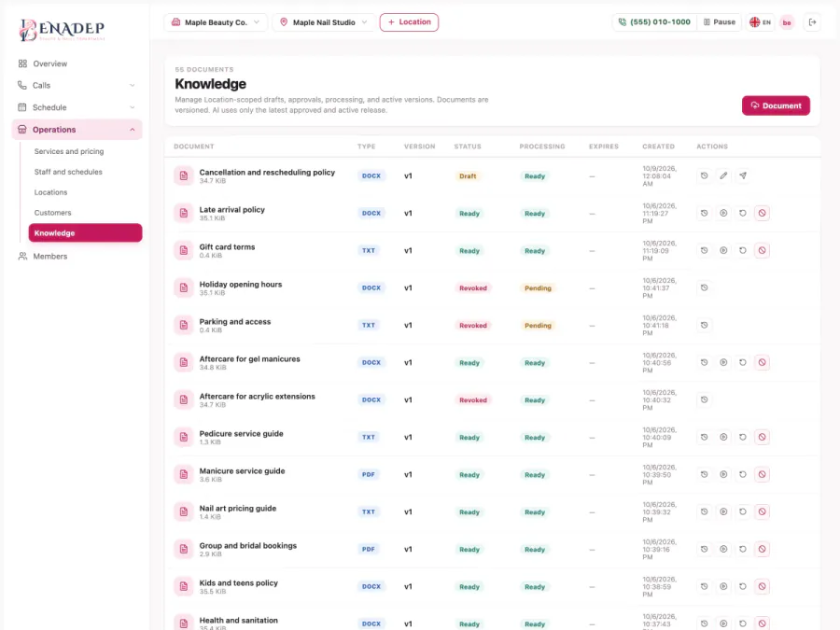This screenshot has height=630, width=840.
Task: Click the PROCESSING column header
Action: [x=541, y=147]
